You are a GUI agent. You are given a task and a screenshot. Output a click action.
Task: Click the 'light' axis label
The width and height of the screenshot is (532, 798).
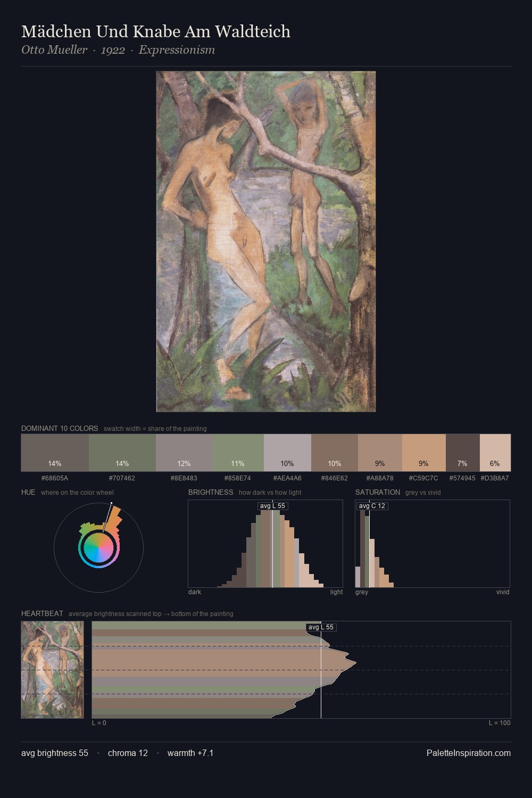pos(337,592)
